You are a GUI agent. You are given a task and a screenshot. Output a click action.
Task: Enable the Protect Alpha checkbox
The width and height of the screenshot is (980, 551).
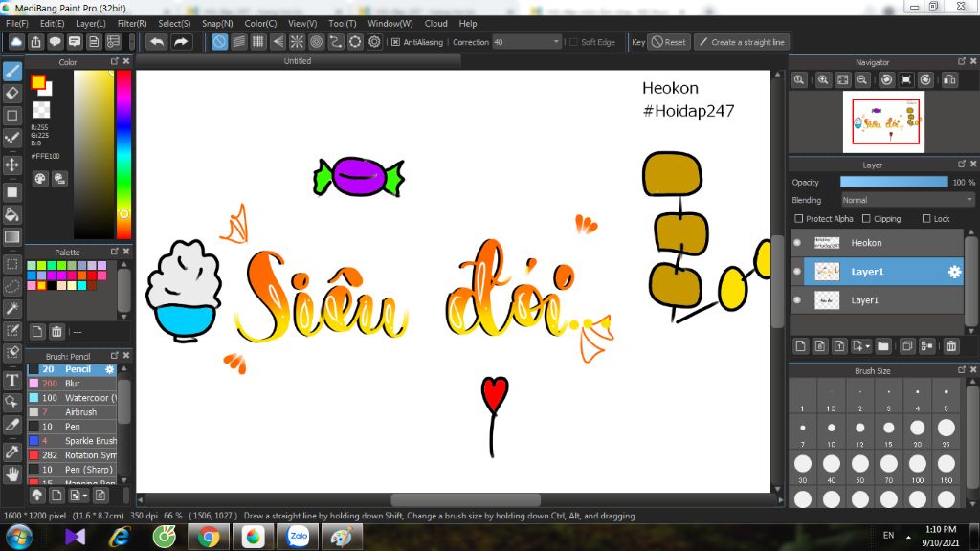coord(799,219)
